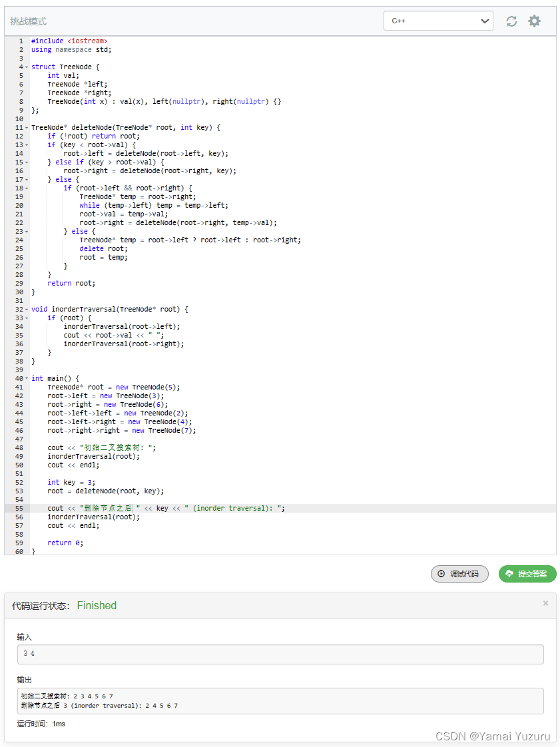Collapse the fold arrow at line 18
Viewport: 560px width, 747px height.
click(27, 188)
